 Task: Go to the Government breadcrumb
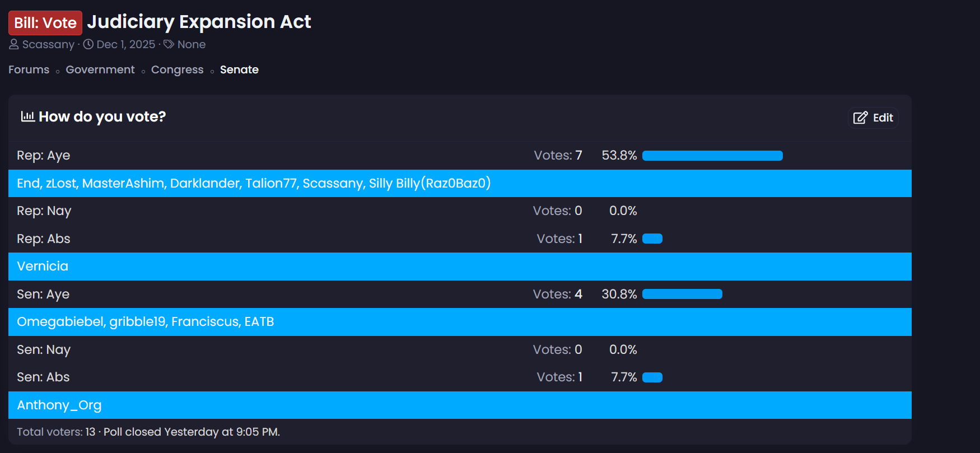tap(100, 70)
